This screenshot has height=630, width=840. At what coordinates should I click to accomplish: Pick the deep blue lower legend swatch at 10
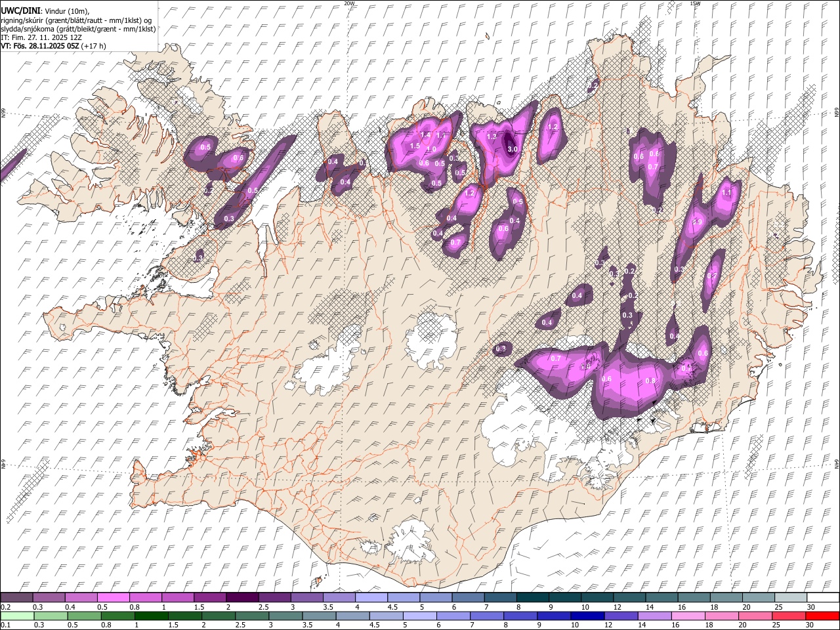[x=586, y=616]
